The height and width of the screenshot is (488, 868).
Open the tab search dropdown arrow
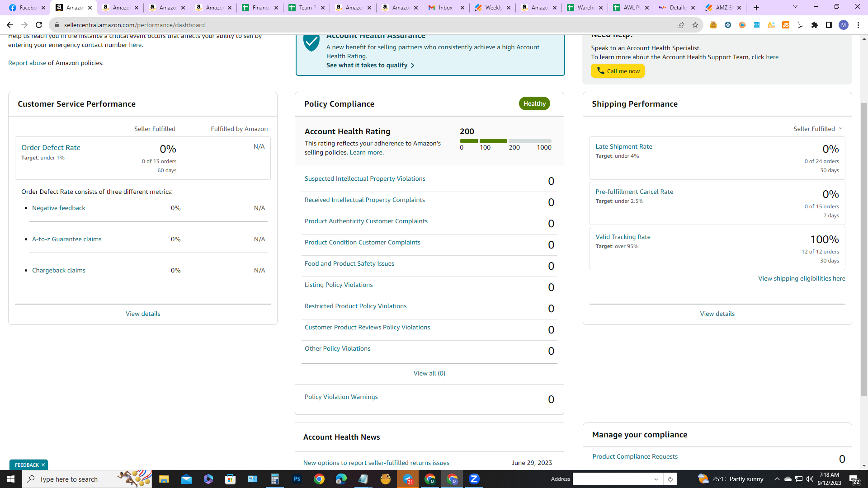point(795,7)
